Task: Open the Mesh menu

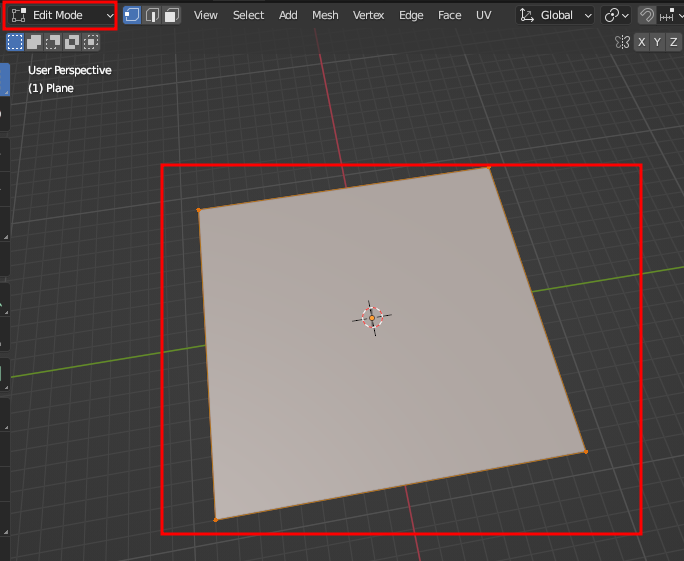Action: point(325,15)
